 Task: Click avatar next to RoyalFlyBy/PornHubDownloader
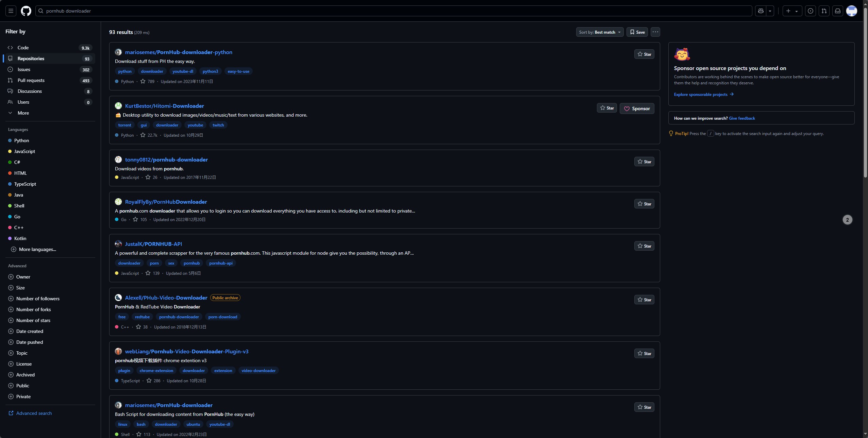pos(118,202)
